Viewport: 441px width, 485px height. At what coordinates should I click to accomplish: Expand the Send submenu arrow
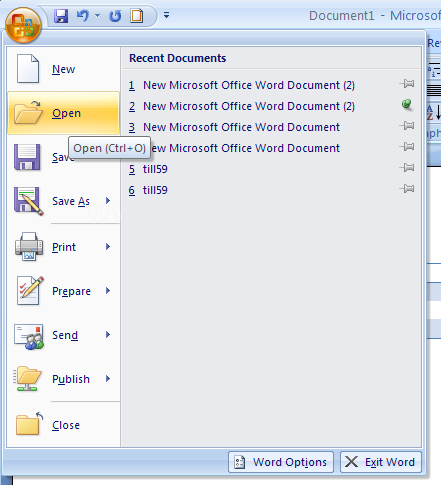(108, 335)
